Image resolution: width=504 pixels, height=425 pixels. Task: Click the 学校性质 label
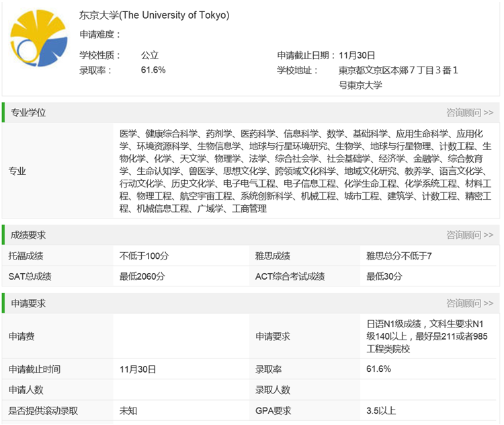[99, 55]
